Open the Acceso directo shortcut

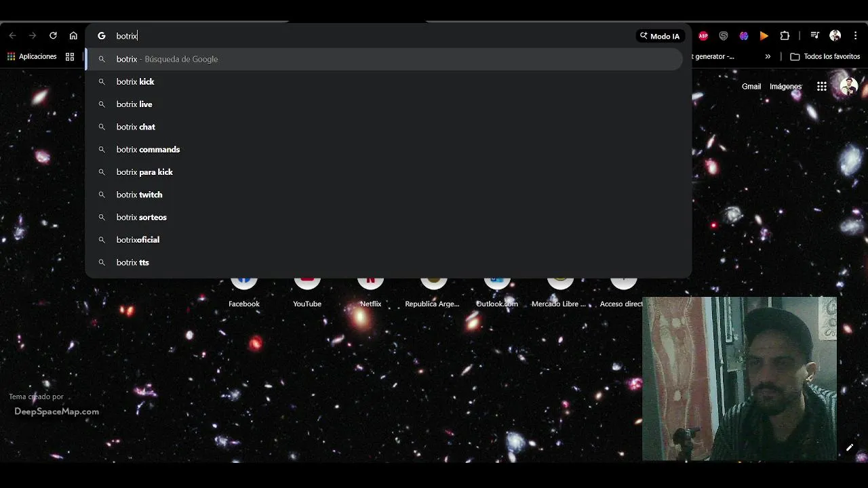click(x=622, y=291)
